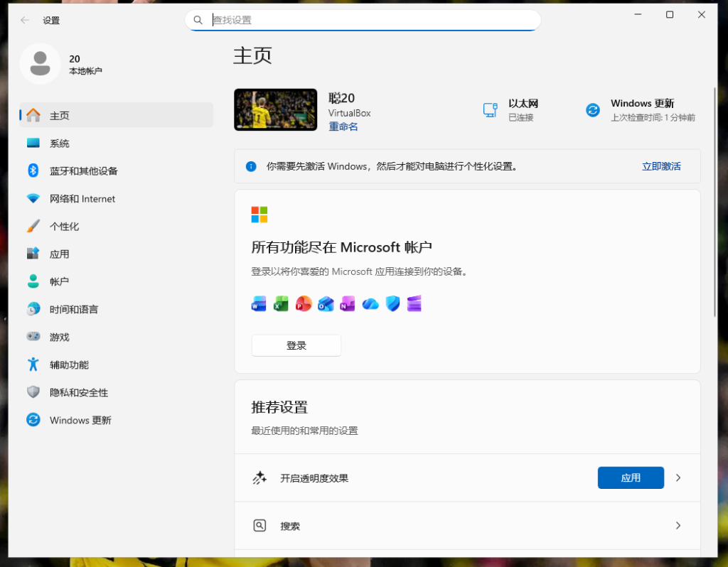
Task: Click the magnifier icon in search box
Action: point(198,20)
